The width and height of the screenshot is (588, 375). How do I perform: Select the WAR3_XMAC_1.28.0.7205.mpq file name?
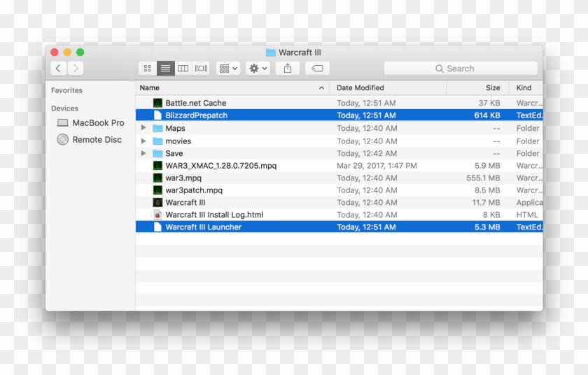coord(221,166)
